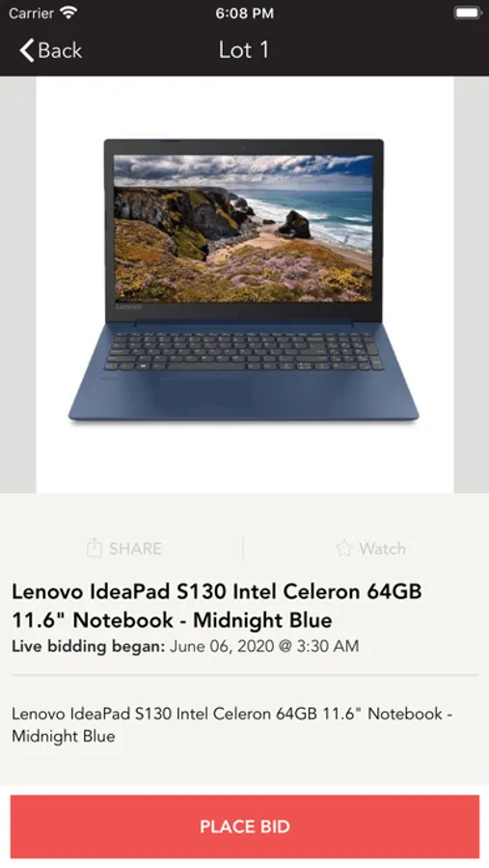The width and height of the screenshot is (489, 868).
Task: Tap the SHARE text label
Action: click(x=135, y=549)
